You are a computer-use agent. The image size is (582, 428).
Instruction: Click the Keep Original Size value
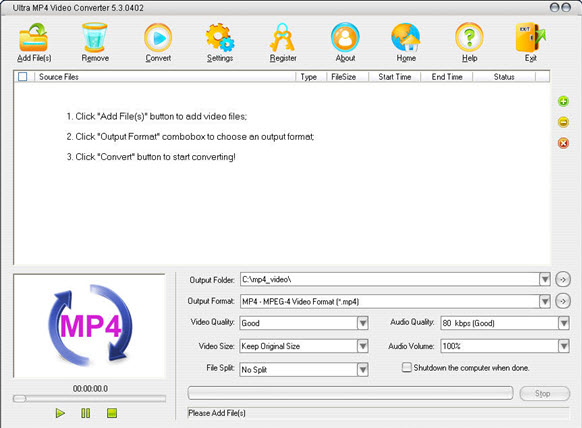[271, 346]
